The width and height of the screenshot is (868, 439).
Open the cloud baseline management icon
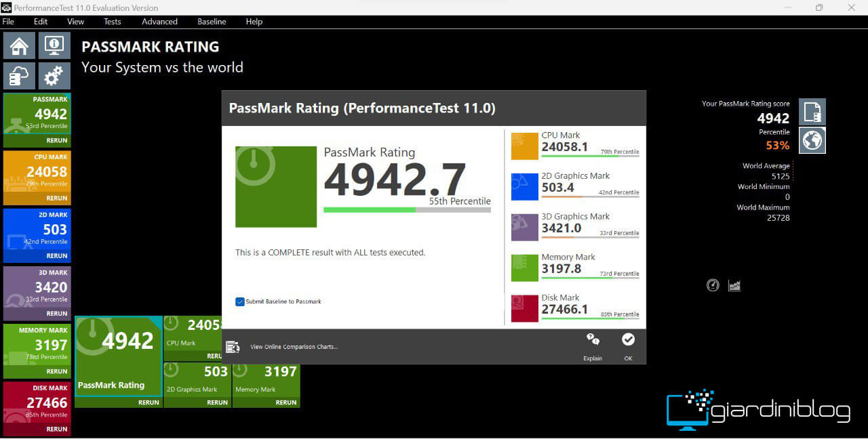[19, 76]
